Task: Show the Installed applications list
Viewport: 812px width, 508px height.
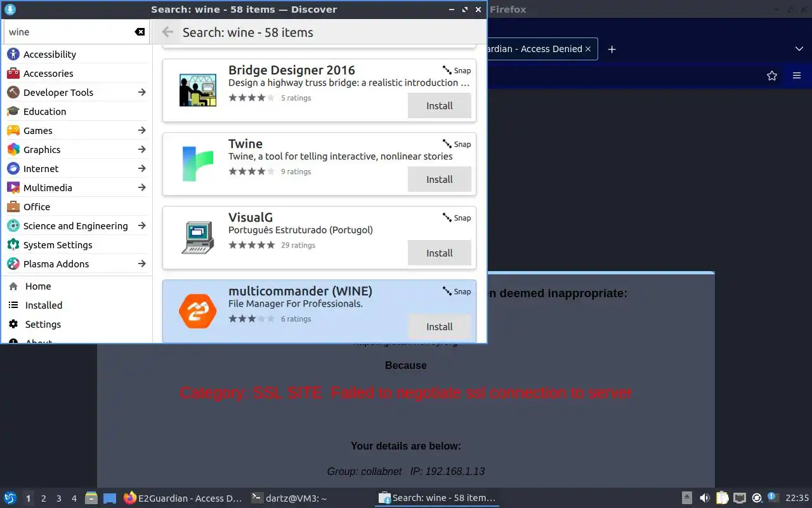Action: [x=76, y=305]
